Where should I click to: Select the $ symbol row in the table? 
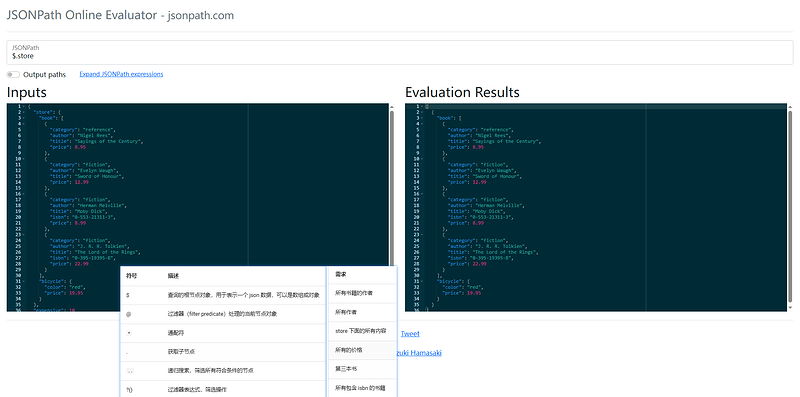[x=223, y=295]
